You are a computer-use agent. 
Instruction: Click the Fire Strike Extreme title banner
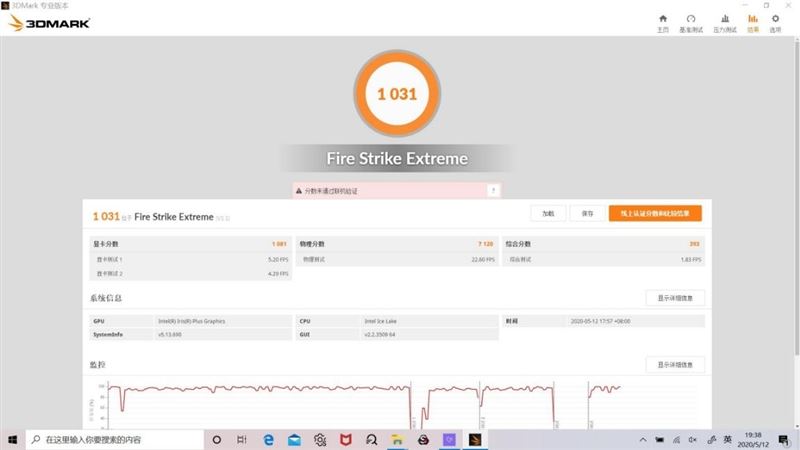click(x=397, y=158)
